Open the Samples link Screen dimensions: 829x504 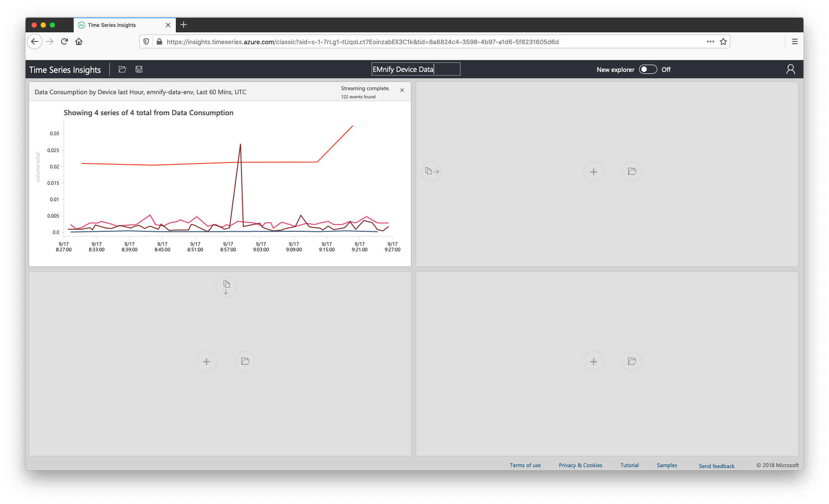point(667,465)
